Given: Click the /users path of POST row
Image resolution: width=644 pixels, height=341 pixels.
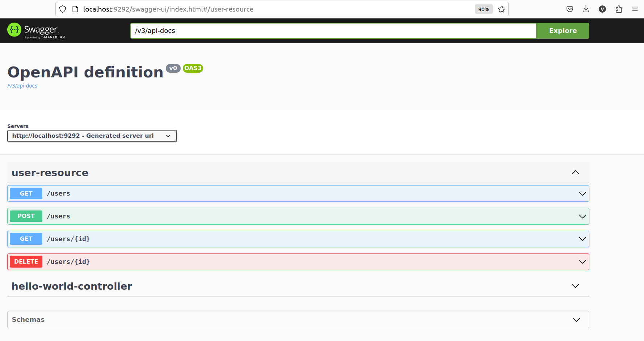Looking at the screenshot, I should [58, 216].
